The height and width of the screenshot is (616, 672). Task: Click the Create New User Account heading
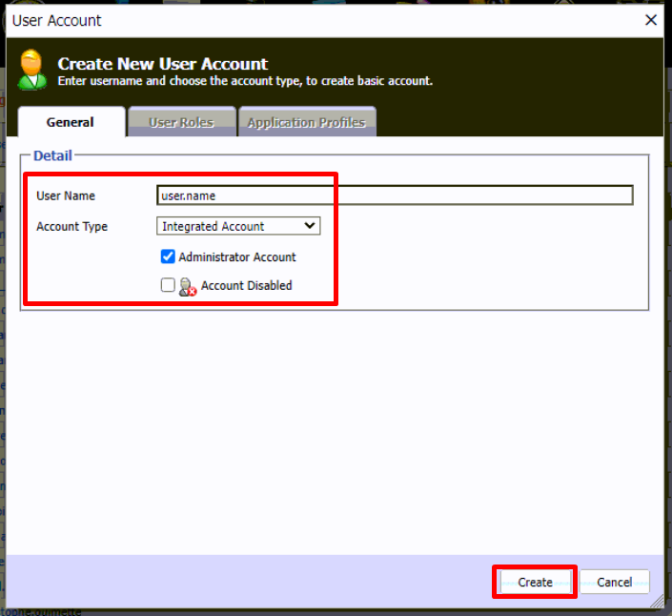(163, 64)
